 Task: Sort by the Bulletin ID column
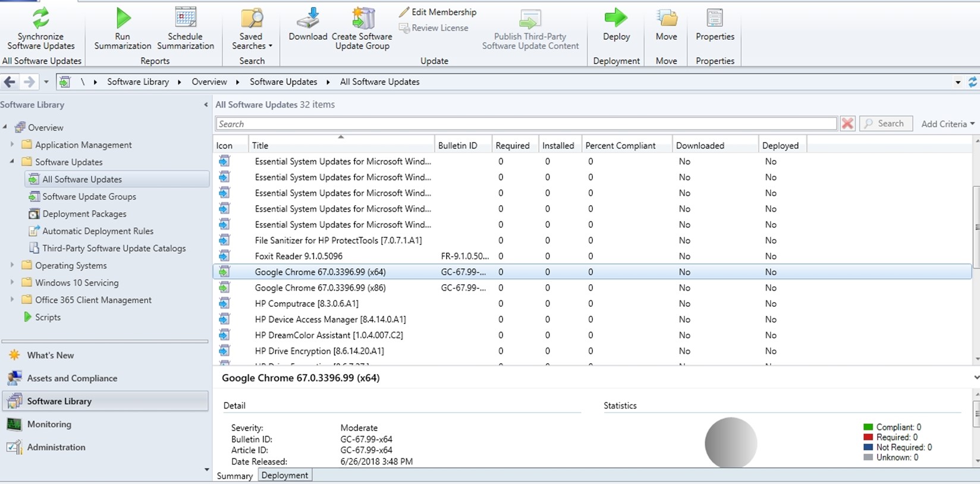(463, 145)
